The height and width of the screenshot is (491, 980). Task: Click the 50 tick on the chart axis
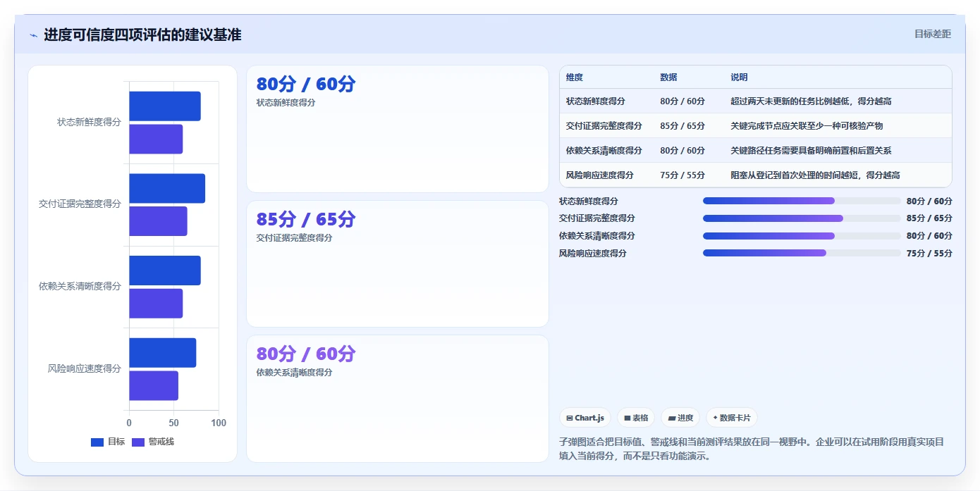(x=173, y=423)
